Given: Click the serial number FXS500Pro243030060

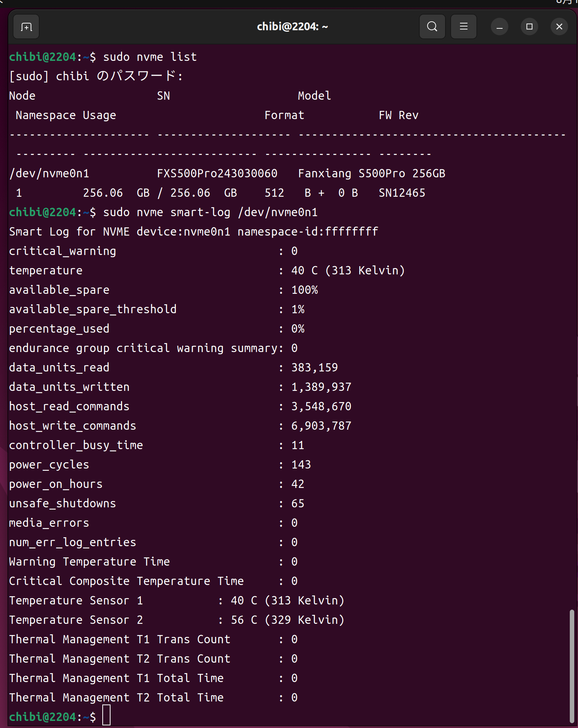Looking at the screenshot, I should coord(217,174).
